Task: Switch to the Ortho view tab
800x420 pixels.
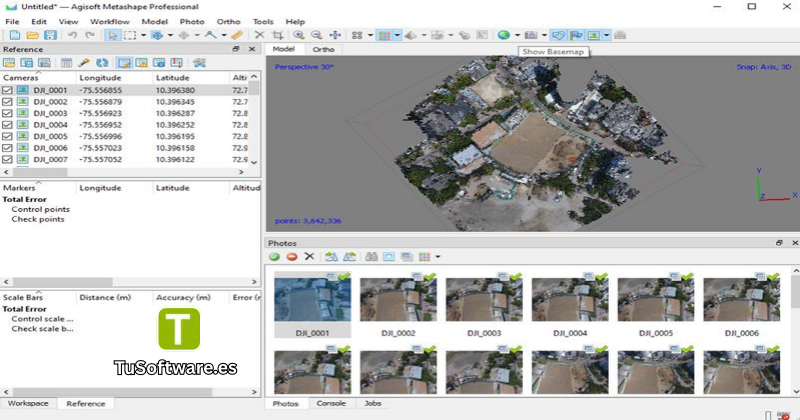Action: (323, 49)
